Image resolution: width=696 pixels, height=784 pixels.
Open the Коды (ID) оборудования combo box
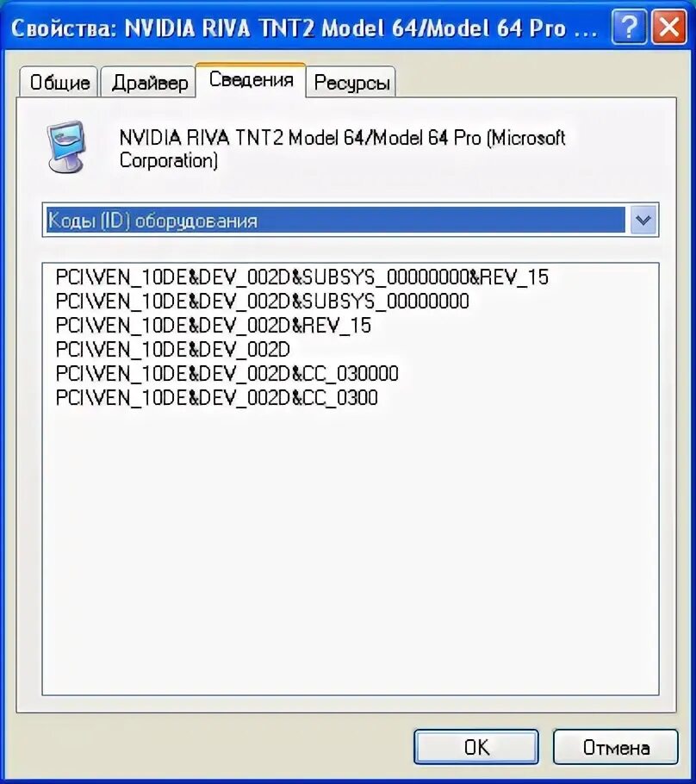tap(351, 220)
